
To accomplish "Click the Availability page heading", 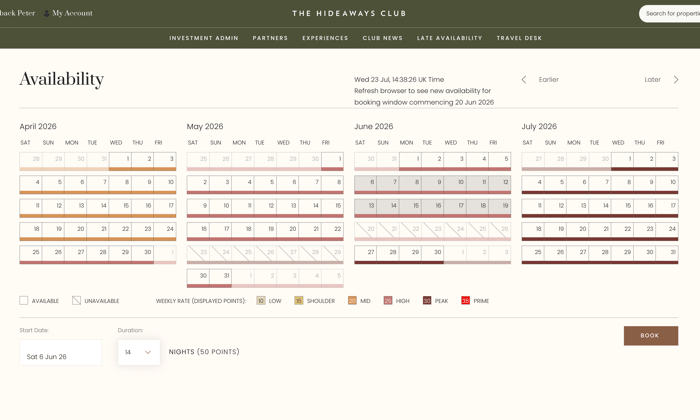I will pos(62,79).
